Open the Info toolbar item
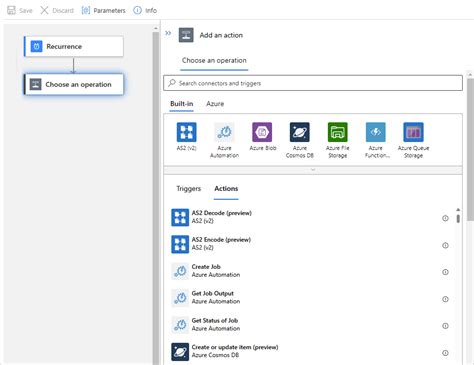This screenshot has height=365, width=474. coord(145,10)
